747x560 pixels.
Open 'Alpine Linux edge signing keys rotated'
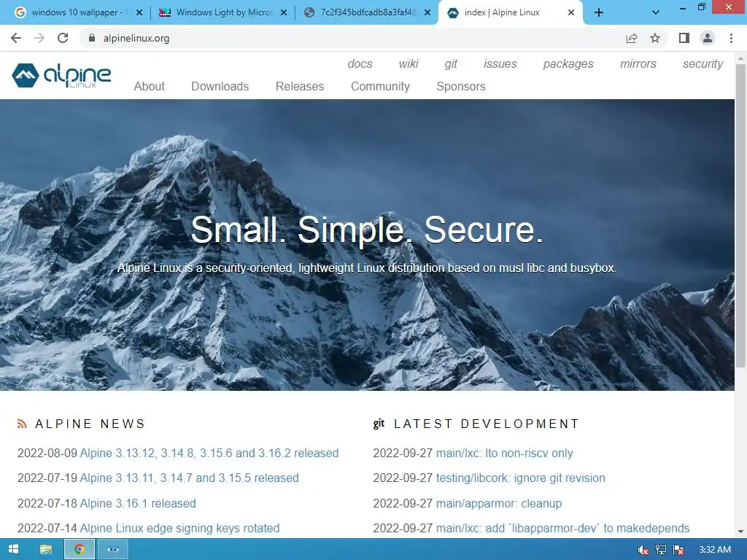point(179,528)
